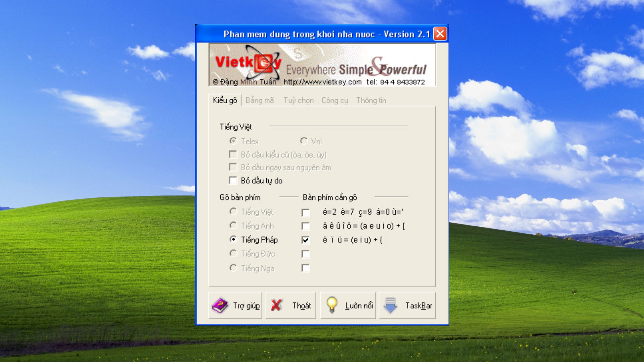Screen dimensions: 644x362
Task: Select Tiếng Anh keyboard language
Action: pos(233,226)
